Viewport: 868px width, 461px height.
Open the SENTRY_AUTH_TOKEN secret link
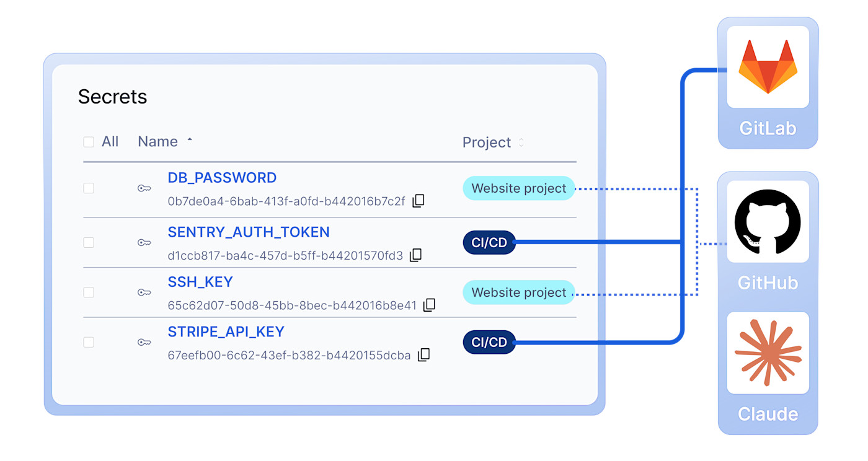point(249,232)
